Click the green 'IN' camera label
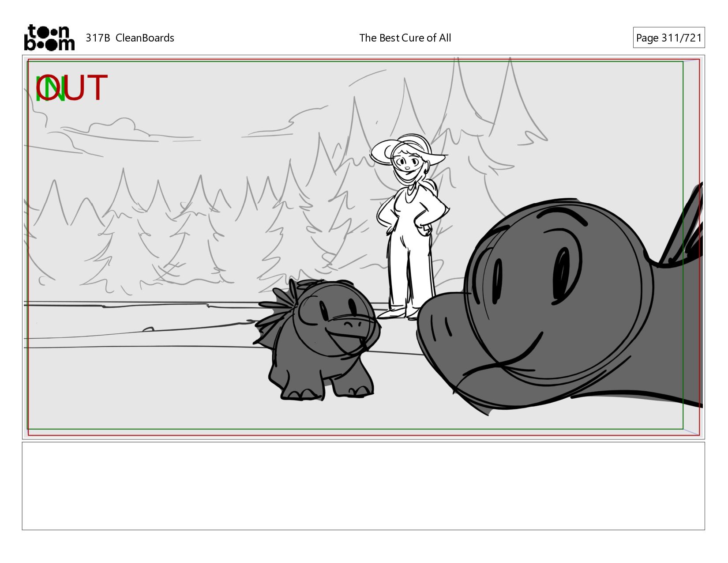Image resolution: width=728 pixels, height=563 pixels. click(x=50, y=90)
